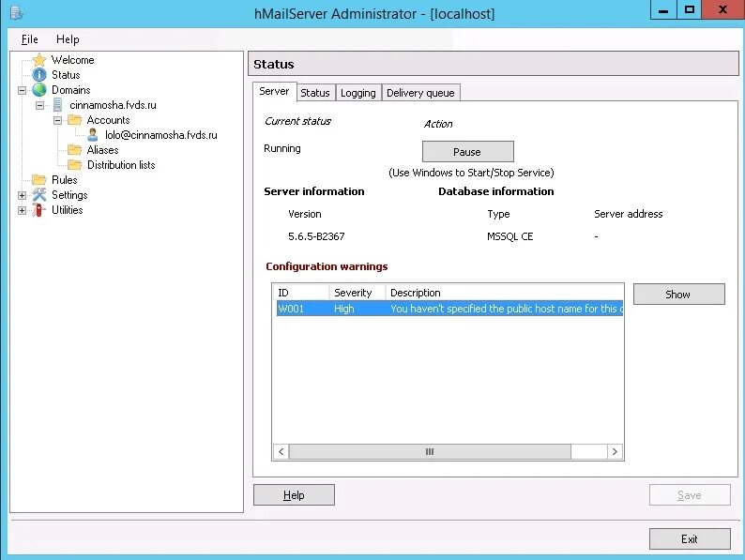Click the Utilities pocket knife icon

39,210
